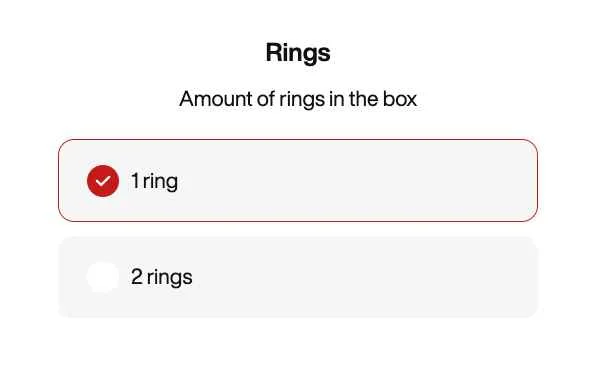600x370 pixels.
Task: Pick one ring in the box
Action: (x=298, y=181)
